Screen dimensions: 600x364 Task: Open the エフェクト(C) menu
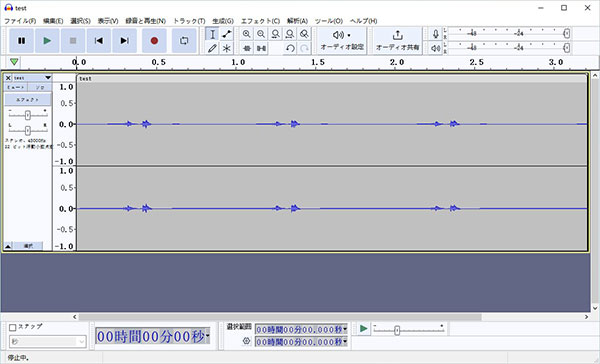tap(260, 21)
